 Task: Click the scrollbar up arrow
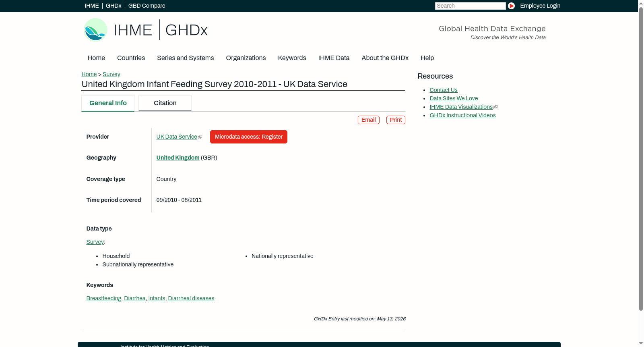click(641, 3)
